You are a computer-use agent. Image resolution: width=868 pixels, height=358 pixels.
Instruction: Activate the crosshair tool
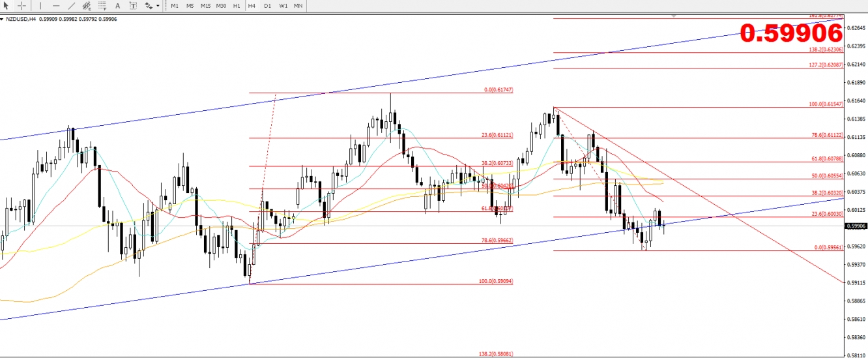tap(22, 6)
